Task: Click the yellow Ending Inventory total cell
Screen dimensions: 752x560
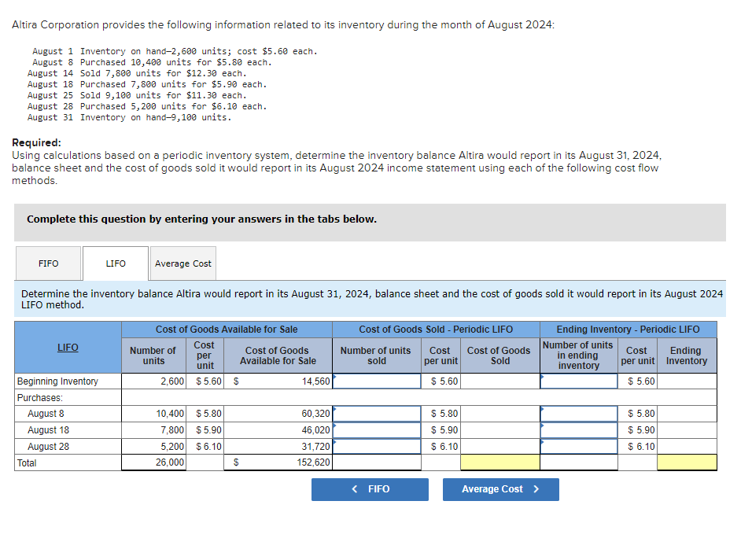Action: tap(687, 462)
